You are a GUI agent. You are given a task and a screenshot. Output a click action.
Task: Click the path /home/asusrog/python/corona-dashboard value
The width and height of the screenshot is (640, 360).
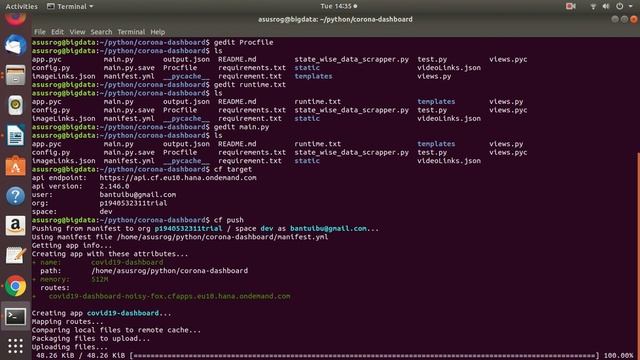click(169, 271)
